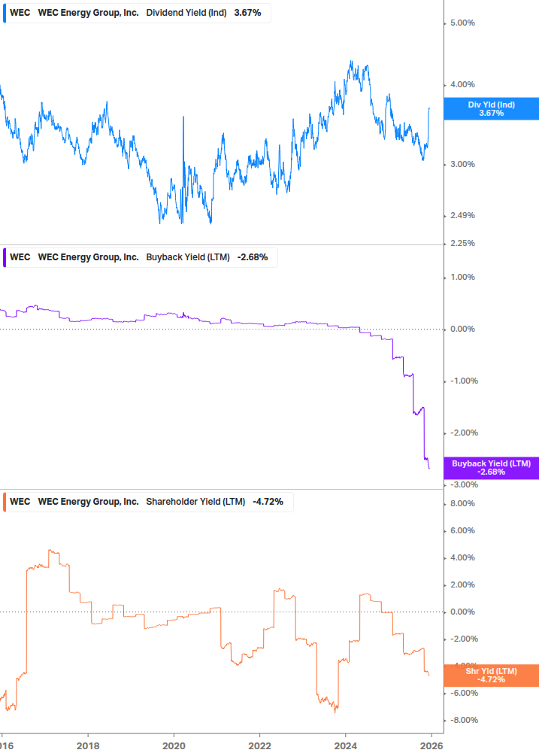Viewport: 539px width, 756px height.
Task: Click the blue Div Yld (Ind) 3.67% value tag
Action: pos(491,109)
